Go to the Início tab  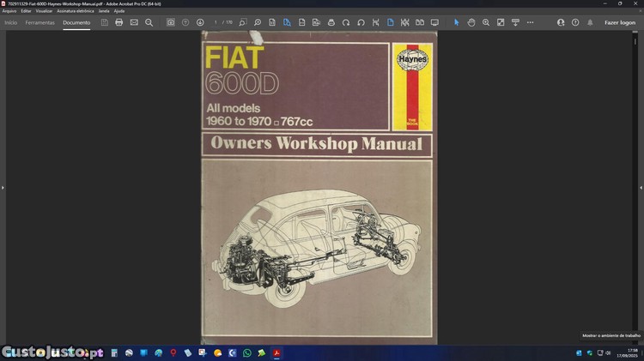[11, 22]
